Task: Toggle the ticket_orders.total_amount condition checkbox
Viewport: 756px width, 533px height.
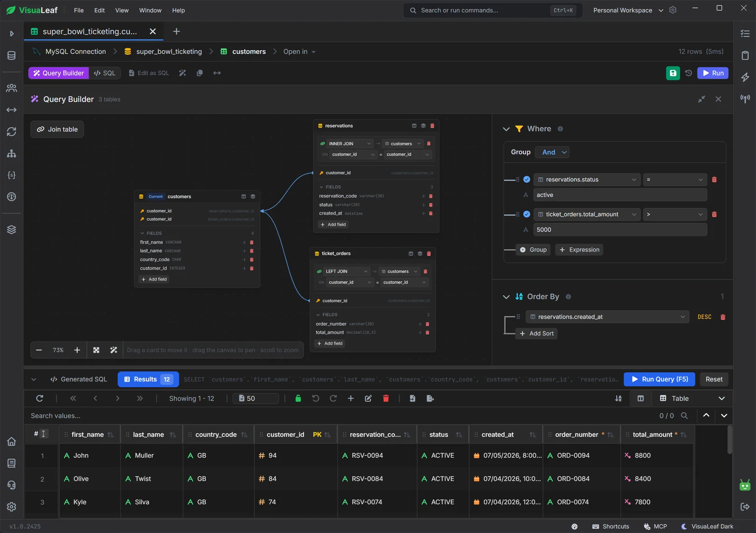Action: click(527, 215)
